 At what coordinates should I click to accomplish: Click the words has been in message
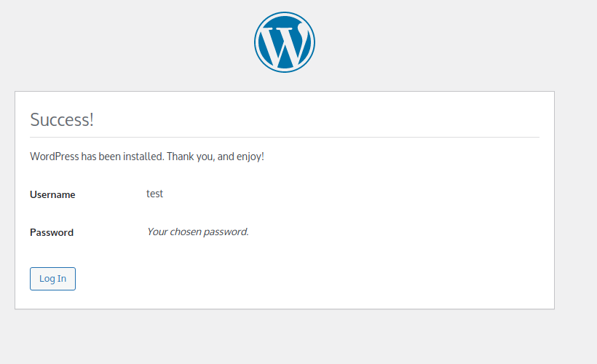click(x=101, y=157)
